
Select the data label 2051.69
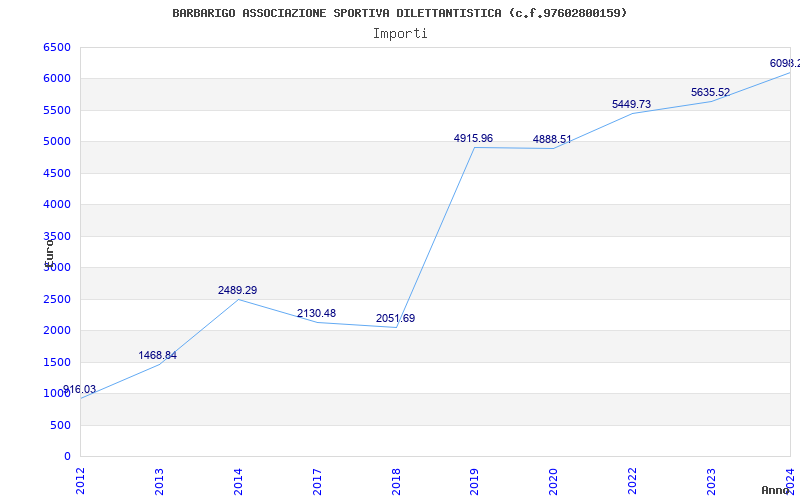click(395, 318)
